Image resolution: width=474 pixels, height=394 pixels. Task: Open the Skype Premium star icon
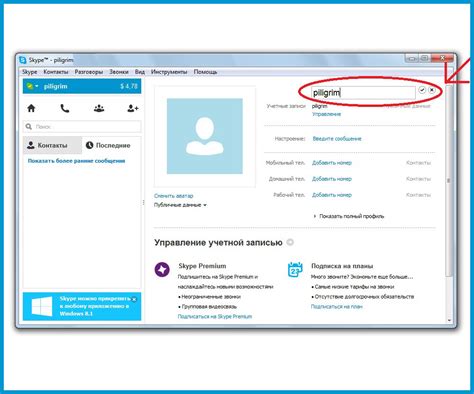click(162, 269)
